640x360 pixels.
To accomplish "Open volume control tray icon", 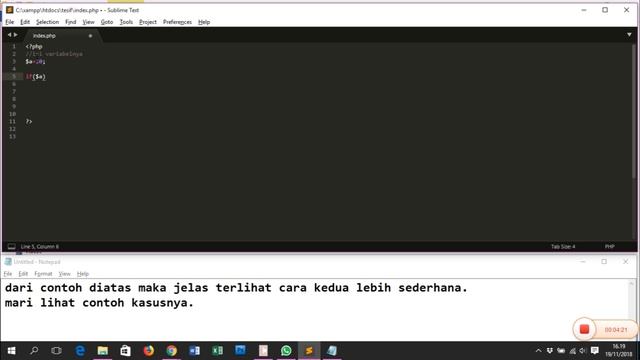I will [x=582, y=351].
